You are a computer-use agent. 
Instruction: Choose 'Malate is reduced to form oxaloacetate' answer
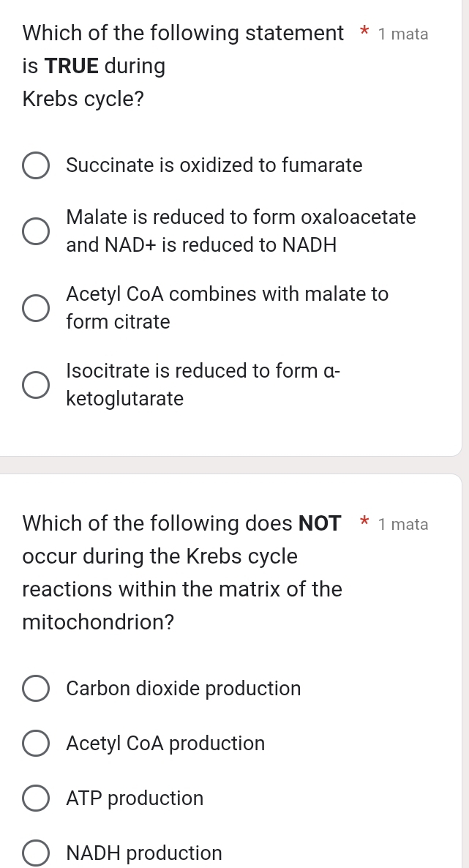tap(36, 231)
